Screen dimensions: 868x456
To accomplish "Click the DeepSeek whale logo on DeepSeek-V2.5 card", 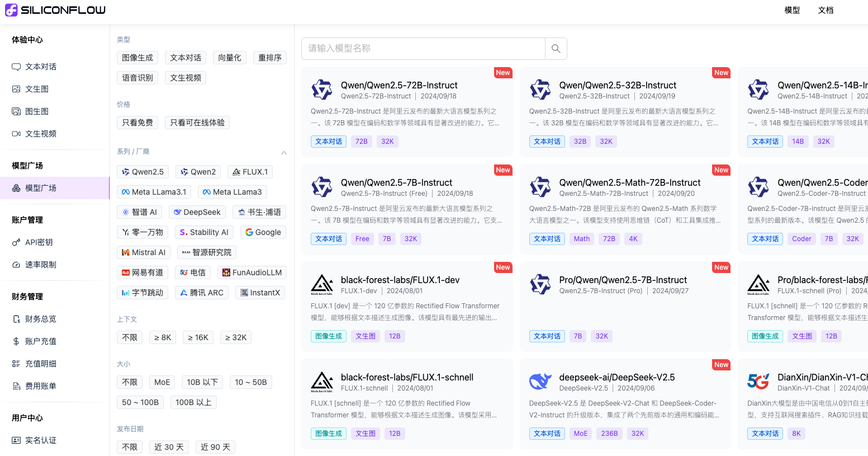I will click(x=540, y=382).
